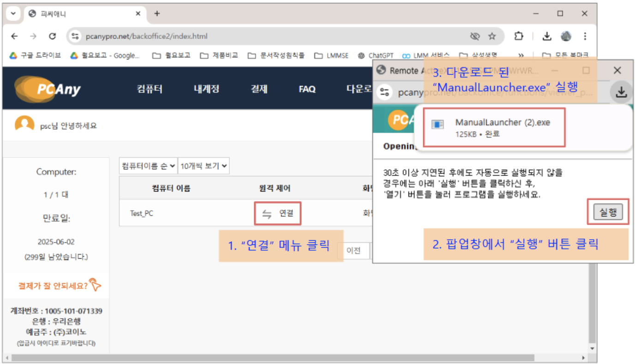
Task: Click the 이전 pagination button
Action: pos(354,251)
